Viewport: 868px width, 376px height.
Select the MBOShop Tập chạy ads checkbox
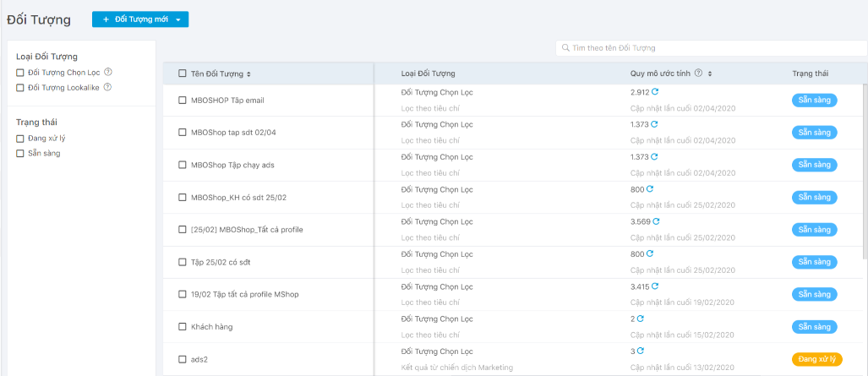point(182,165)
